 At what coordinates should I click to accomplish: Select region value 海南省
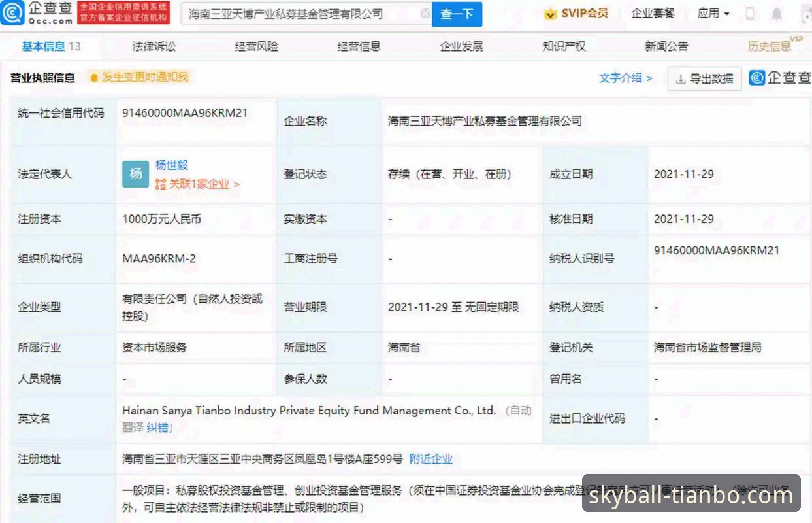(404, 347)
